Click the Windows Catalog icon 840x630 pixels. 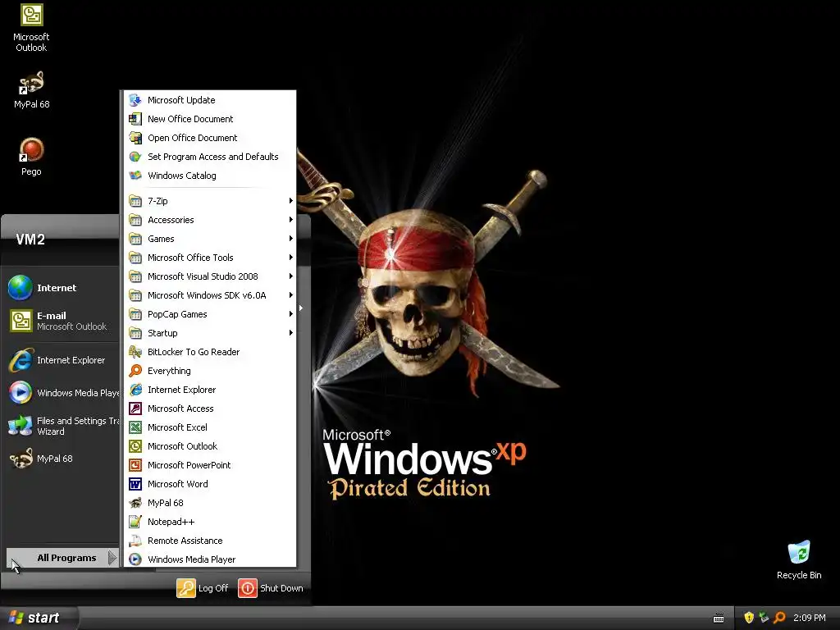(x=135, y=176)
